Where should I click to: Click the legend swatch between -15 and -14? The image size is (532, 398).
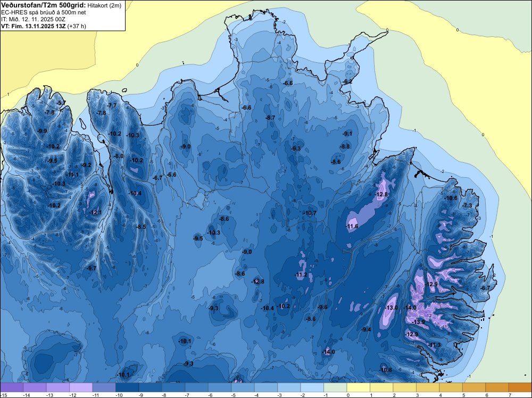coord(12,387)
